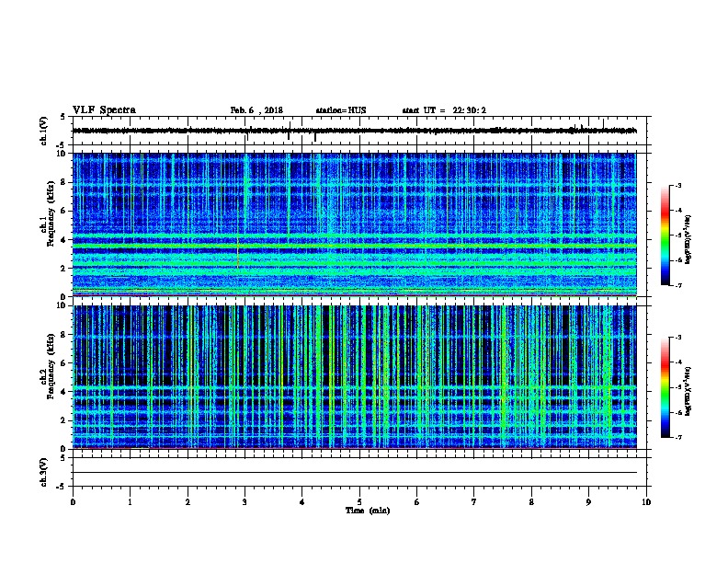
Task: Click the "VLF Spectra" plot title
Action: point(104,110)
